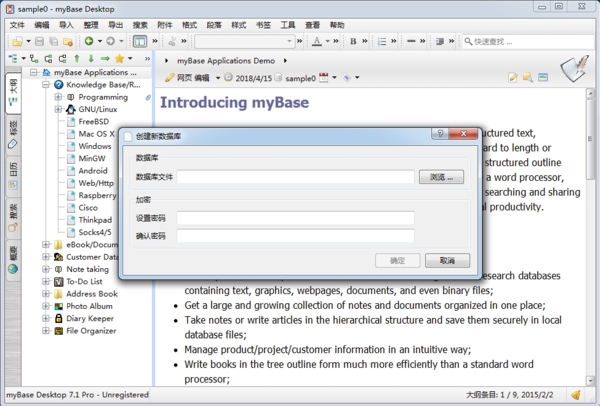Click myBase Applications Demo breadcrumb
The image size is (600, 406).
226,61
